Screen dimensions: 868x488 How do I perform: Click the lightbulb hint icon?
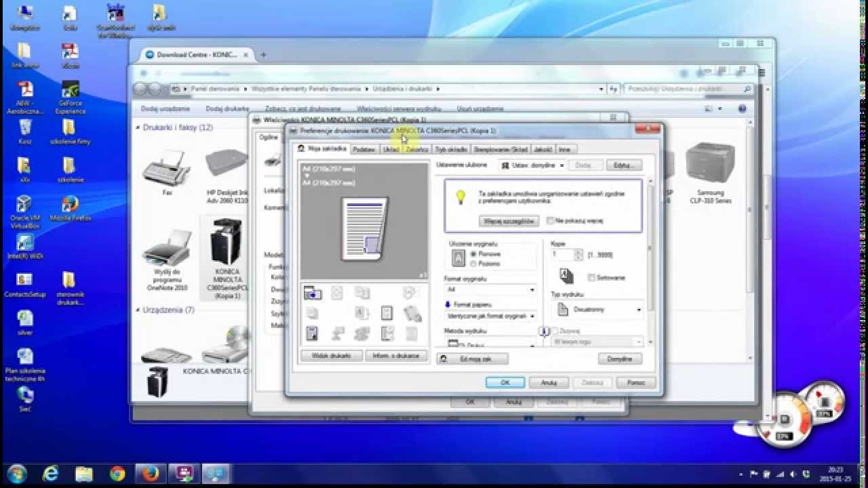(x=460, y=197)
